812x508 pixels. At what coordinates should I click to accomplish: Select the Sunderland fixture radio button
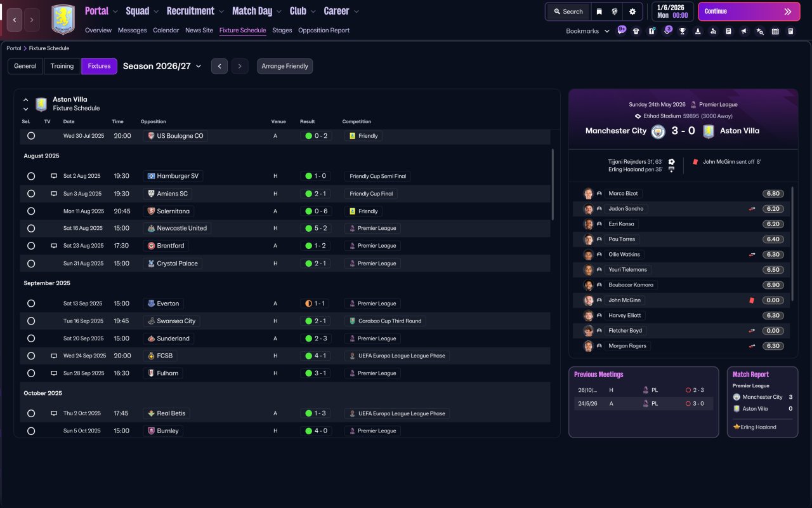click(31, 338)
